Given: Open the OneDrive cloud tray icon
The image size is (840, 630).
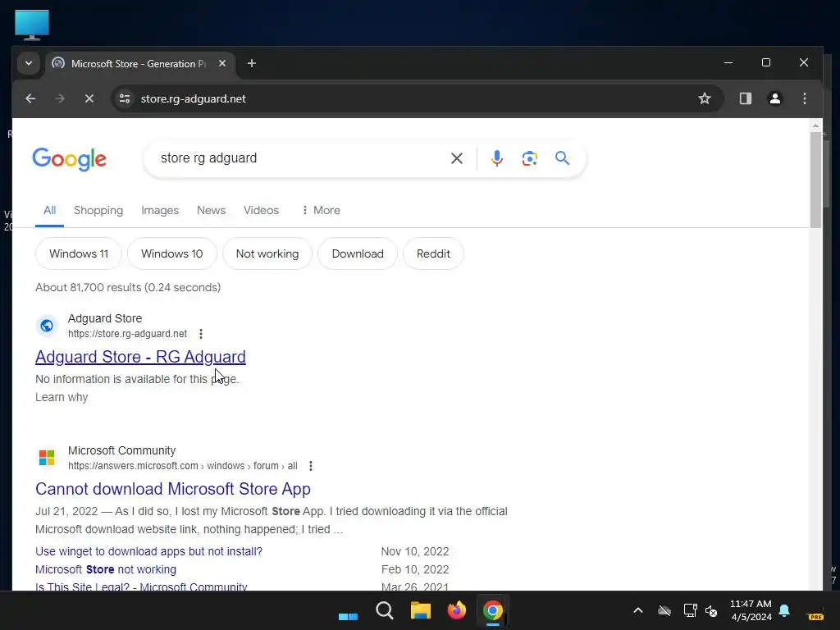Looking at the screenshot, I should 664,610.
